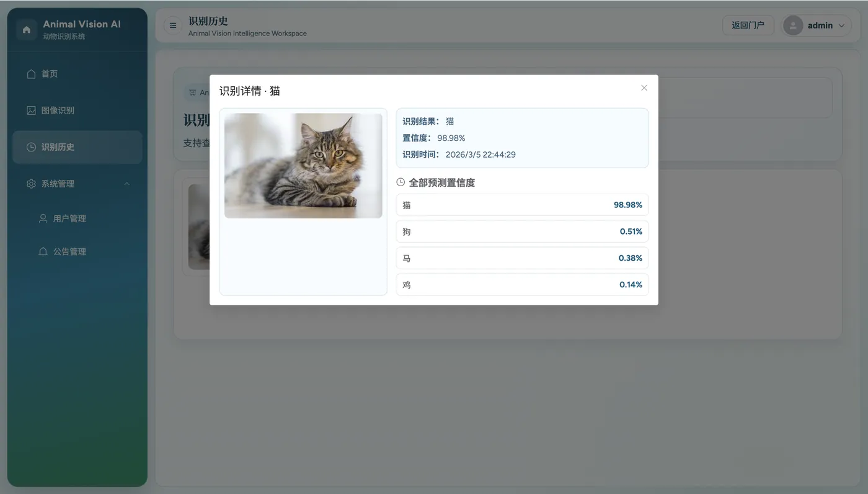
Task: Select the user icon beside 用户管理
Action: pos(42,218)
